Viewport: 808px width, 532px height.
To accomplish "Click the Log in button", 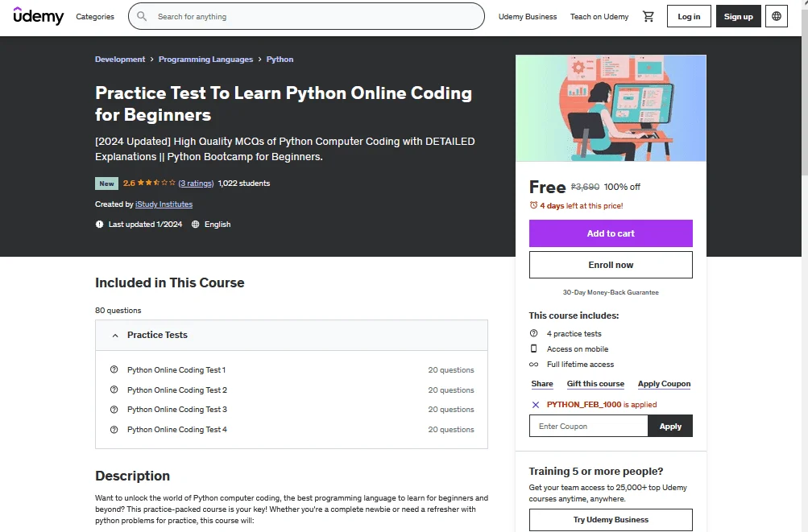I will click(689, 16).
